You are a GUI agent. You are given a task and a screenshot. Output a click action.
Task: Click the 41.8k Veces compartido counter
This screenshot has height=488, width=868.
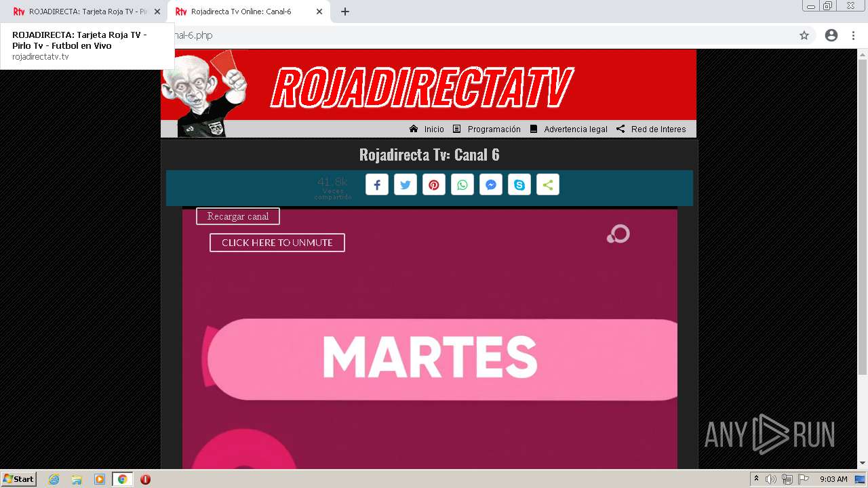(333, 188)
